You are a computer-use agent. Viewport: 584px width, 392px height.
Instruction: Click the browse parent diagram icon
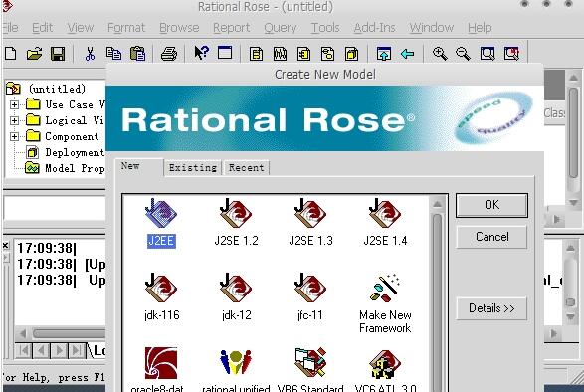[384, 54]
